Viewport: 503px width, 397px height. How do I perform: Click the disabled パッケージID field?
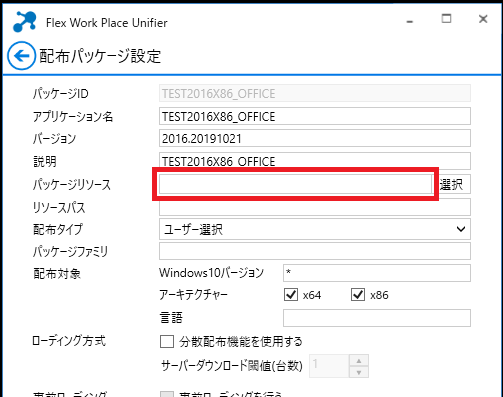click(x=315, y=93)
